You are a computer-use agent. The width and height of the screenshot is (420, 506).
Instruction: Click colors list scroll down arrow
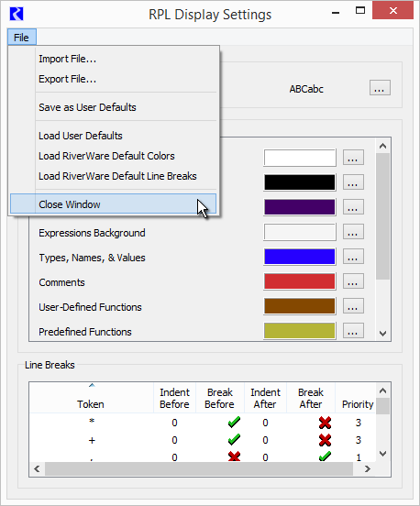tap(383, 334)
